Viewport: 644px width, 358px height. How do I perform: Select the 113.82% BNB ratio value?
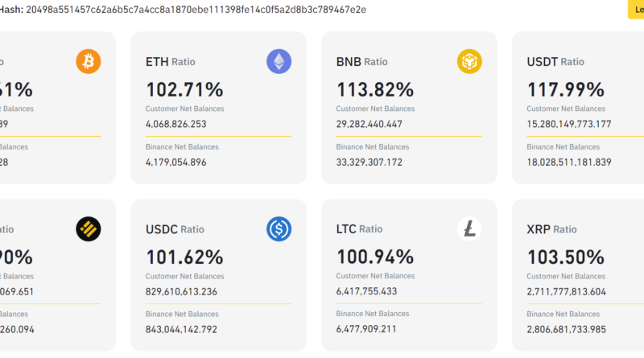click(374, 89)
